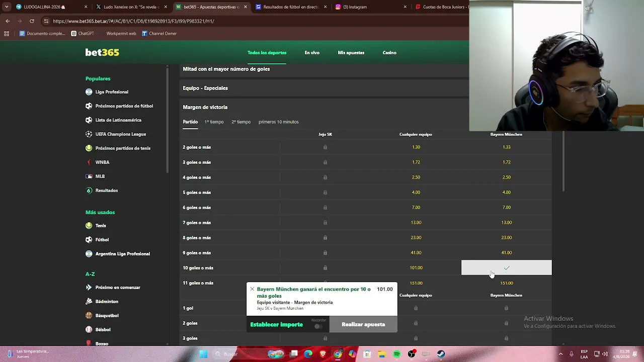Select Cualquier equipo 2 goles o más at 1.30
Image resolution: width=644 pixels, height=362 pixels.
[x=416, y=147]
